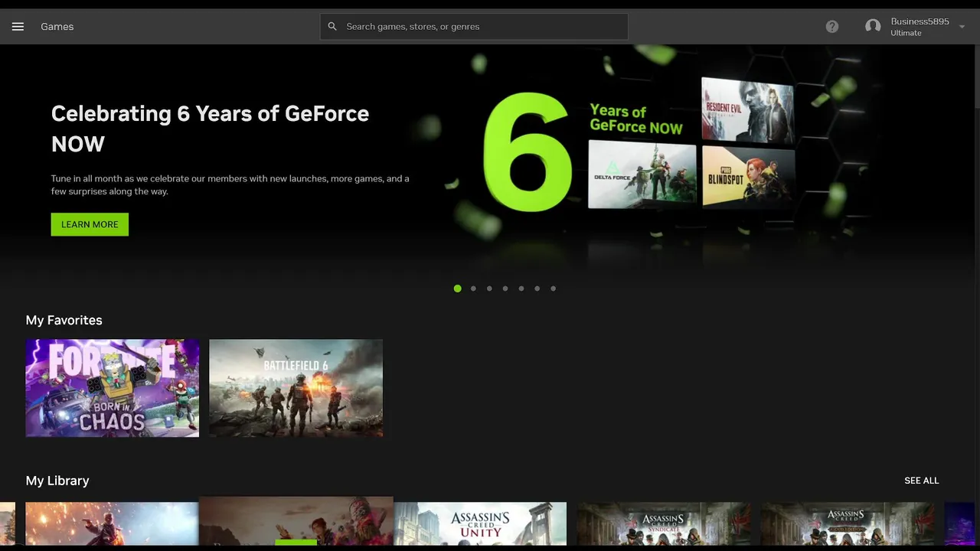Focus the Search games, stores, or genres field
The image size is (980, 551).
click(x=474, y=27)
